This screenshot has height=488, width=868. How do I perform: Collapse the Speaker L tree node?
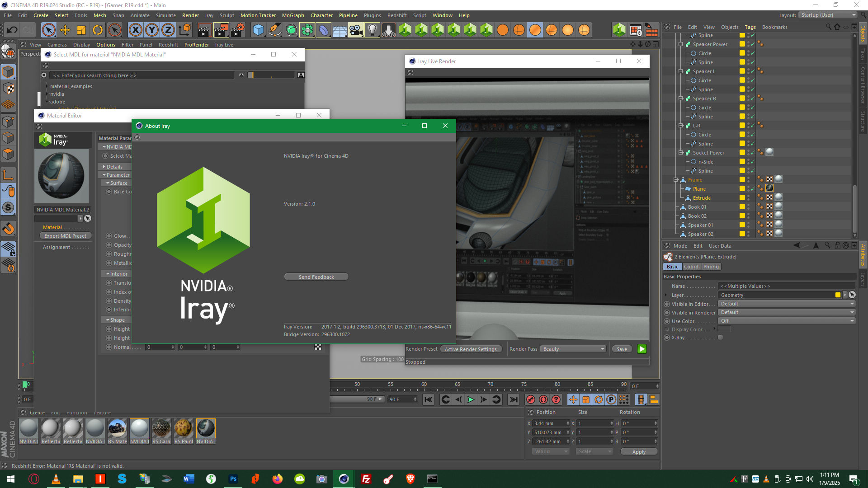click(681, 71)
